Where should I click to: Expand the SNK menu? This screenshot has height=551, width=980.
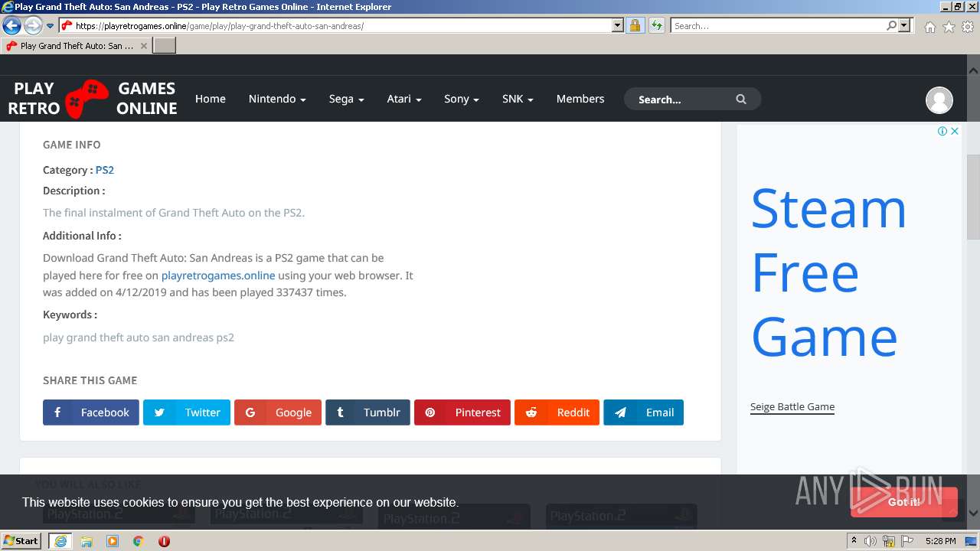coord(518,99)
